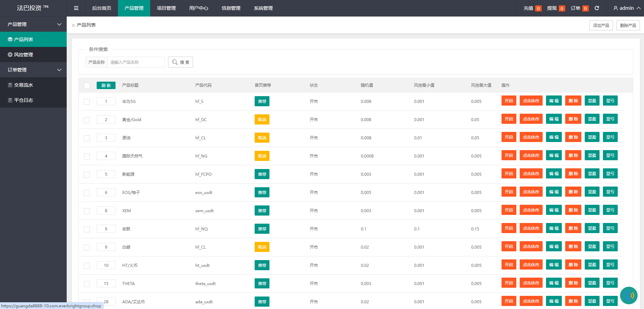Click the 删除产品 button
Image resolution: width=644 pixels, height=309 pixels.
pyautogui.click(x=628, y=25)
